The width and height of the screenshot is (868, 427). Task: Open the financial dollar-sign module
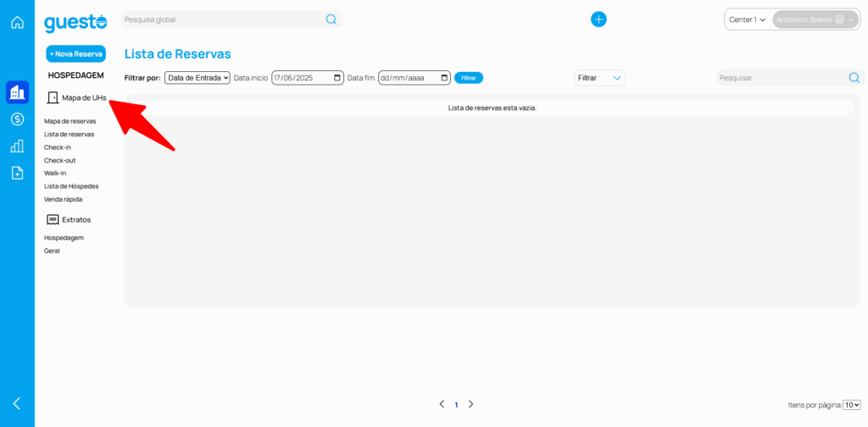click(x=17, y=119)
